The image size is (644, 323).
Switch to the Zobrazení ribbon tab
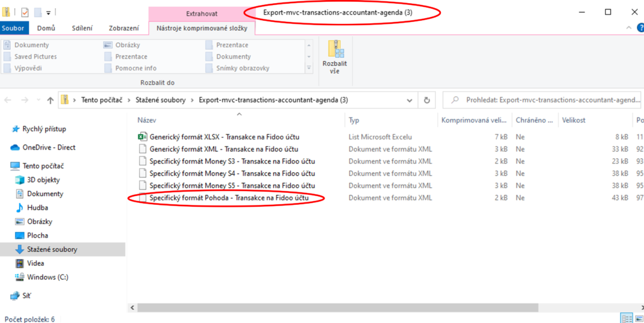point(124,28)
